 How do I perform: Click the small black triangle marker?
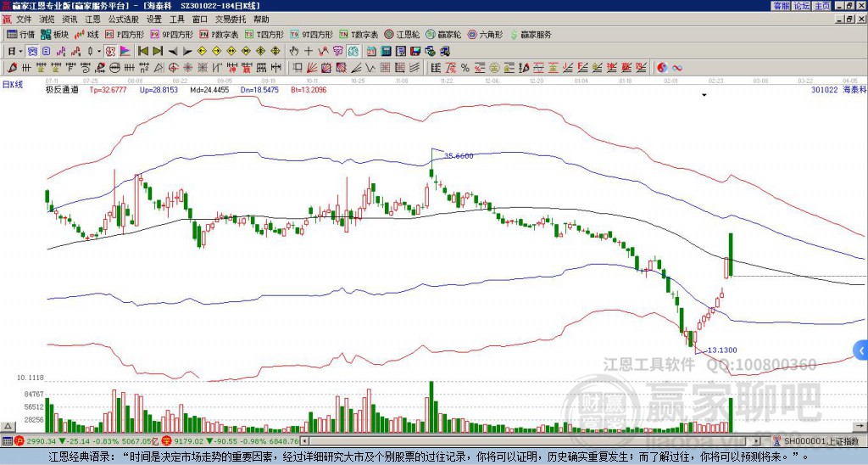[x=704, y=95]
